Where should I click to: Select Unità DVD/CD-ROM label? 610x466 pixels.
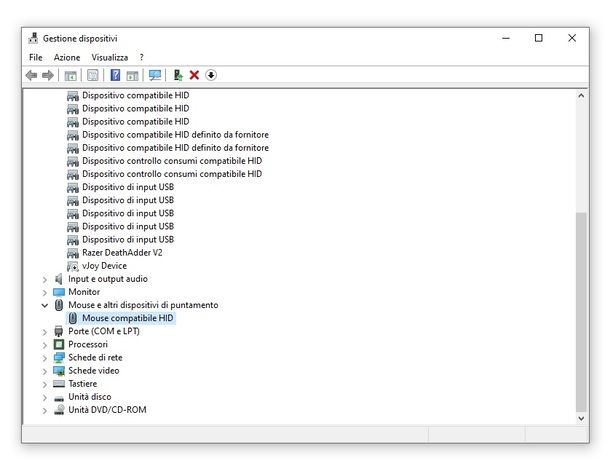click(107, 410)
